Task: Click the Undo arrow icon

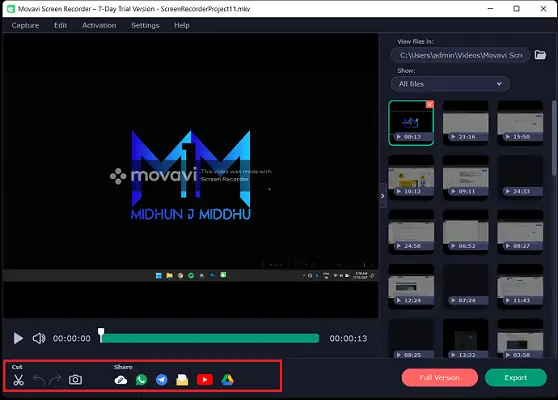Action: click(39, 380)
